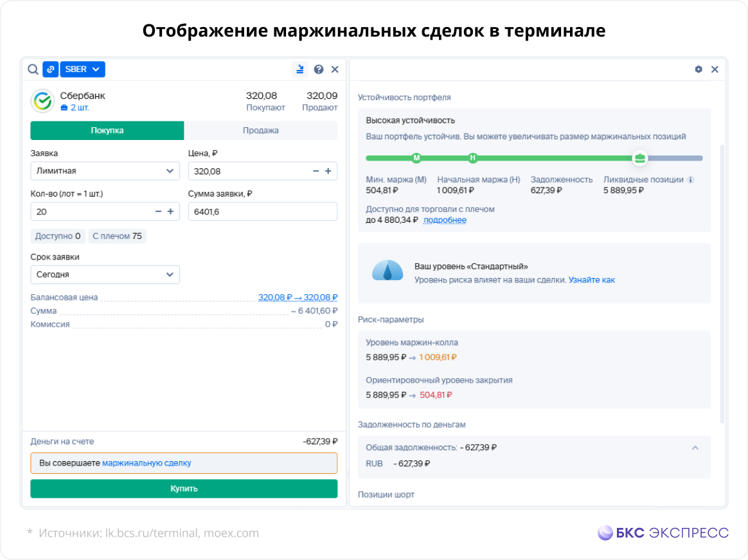Click the Деньги на счете value -627,39 ₽

point(320,442)
